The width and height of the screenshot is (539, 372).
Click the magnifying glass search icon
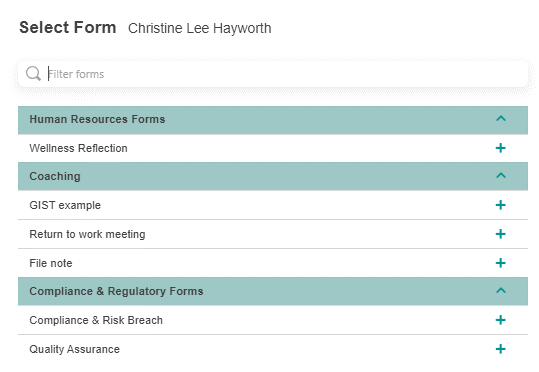pos(33,74)
